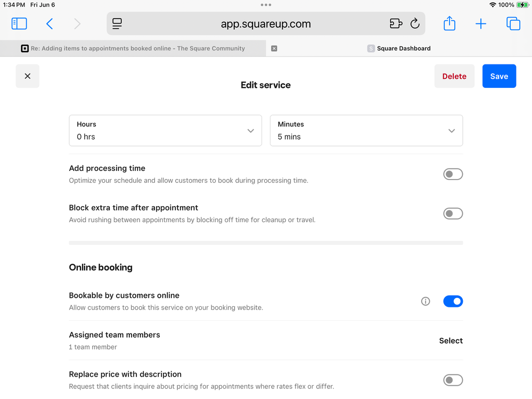
Task: Open the Hours duration dropdown
Action: 165,131
